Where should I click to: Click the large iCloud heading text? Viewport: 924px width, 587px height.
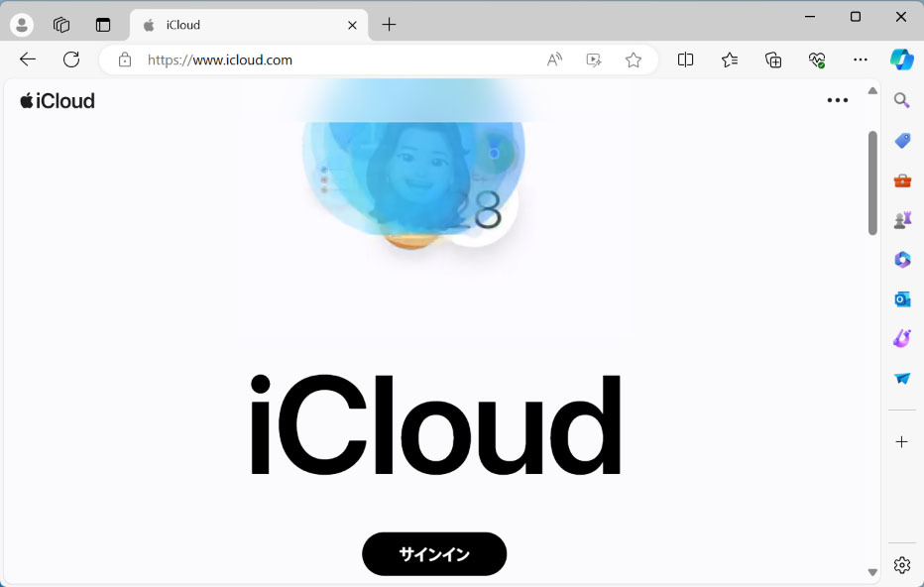pos(435,424)
